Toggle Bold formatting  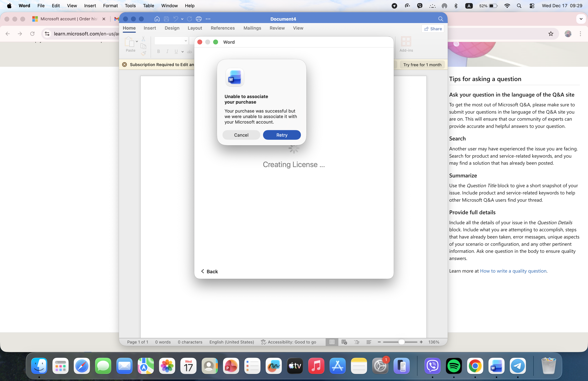click(159, 51)
